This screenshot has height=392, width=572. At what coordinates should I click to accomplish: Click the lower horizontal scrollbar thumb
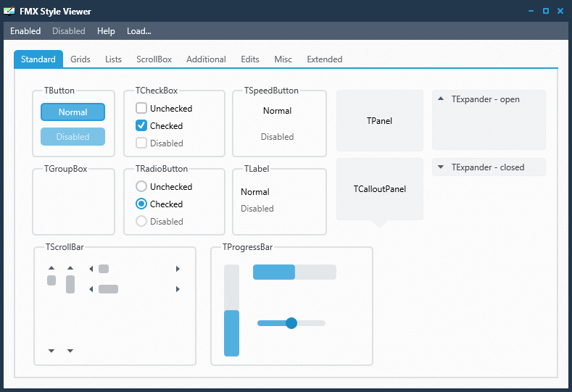point(108,289)
